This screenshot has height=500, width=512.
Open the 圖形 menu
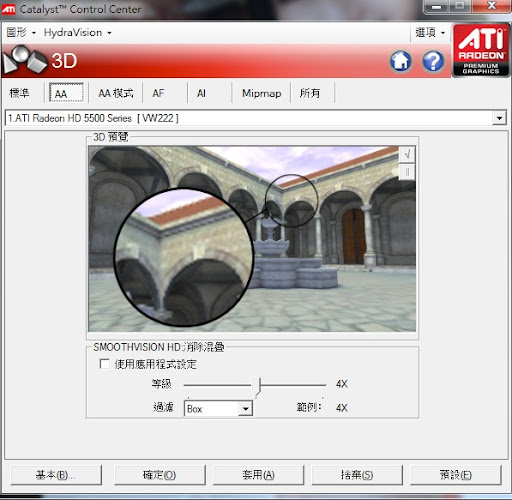tap(21, 33)
